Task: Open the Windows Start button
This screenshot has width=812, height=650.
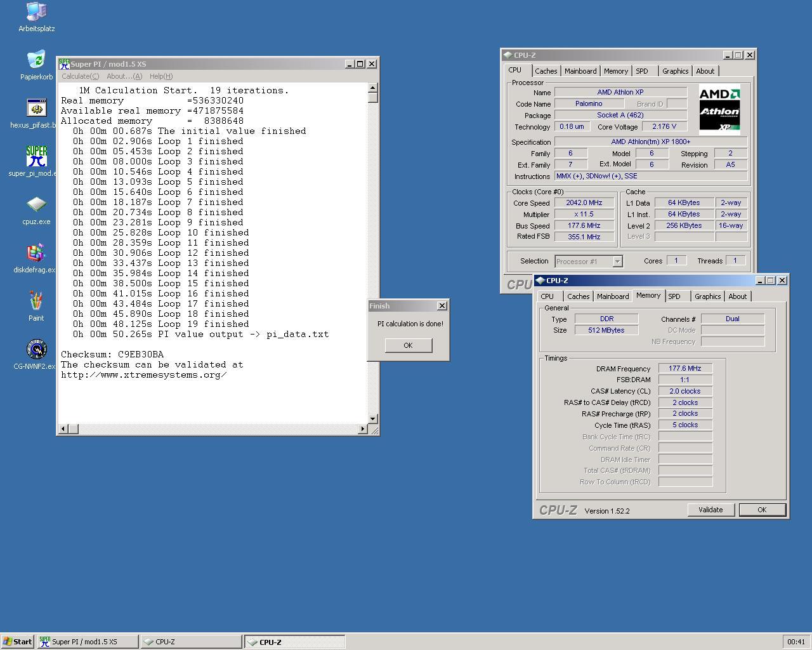Action: click(17, 642)
